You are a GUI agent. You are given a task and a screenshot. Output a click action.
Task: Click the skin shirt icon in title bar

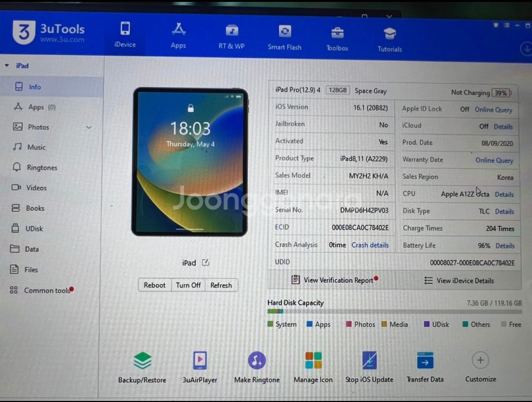pos(496,25)
